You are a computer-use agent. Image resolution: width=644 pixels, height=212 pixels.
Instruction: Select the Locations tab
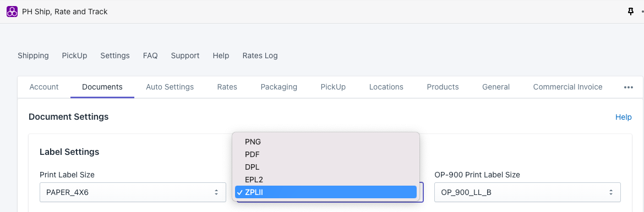coord(386,87)
